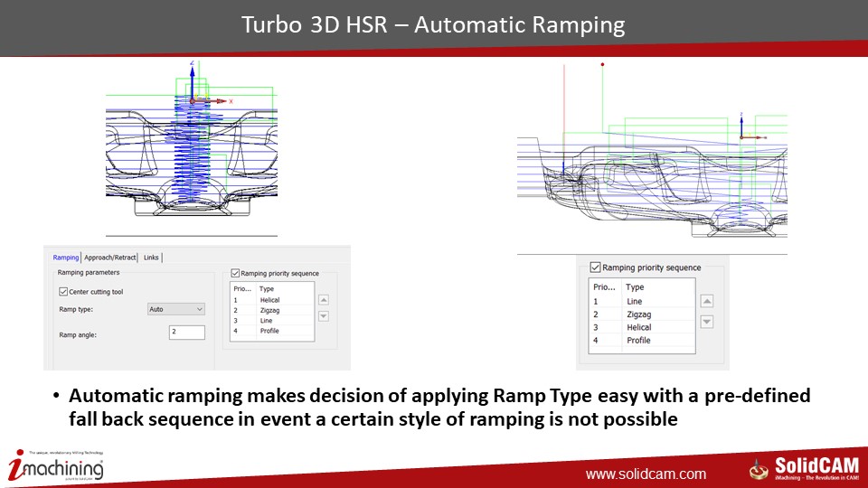Click Type column header in Helical-first list
This screenshot has width=868, height=488.
(x=268, y=288)
